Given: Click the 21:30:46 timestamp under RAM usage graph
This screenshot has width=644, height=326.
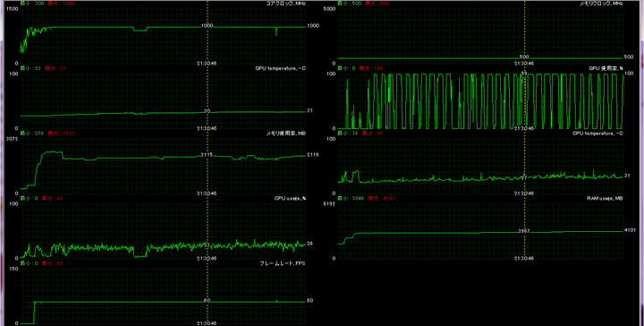Looking at the screenshot, I should pos(524,258).
